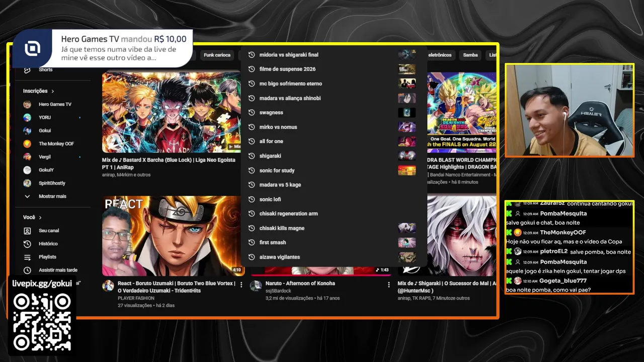The width and height of the screenshot is (644, 362).
Task: Visit the PLAYER FASHION channel name link
Action: point(136,298)
